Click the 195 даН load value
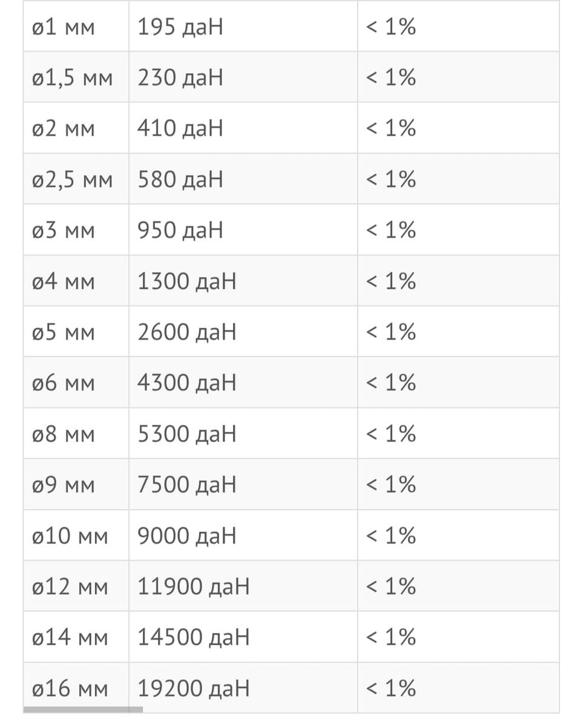The height and width of the screenshot is (728, 581). (x=180, y=27)
